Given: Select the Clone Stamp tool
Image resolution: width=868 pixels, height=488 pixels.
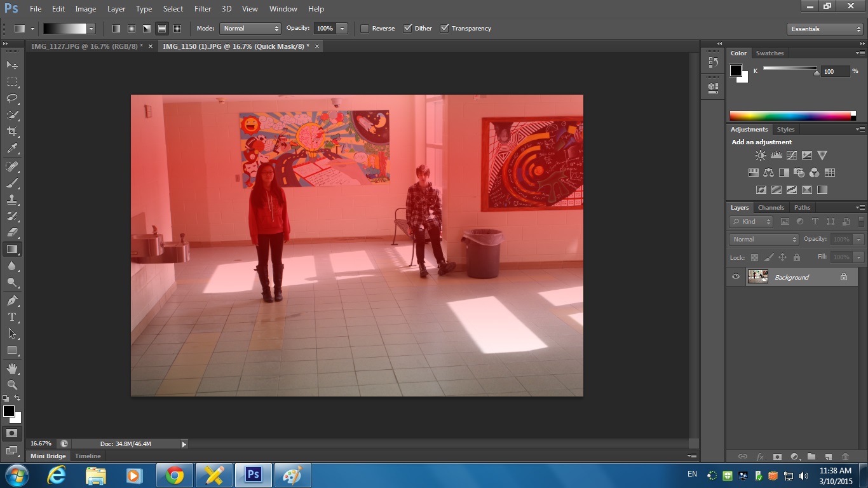Looking at the screenshot, I should [12, 200].
